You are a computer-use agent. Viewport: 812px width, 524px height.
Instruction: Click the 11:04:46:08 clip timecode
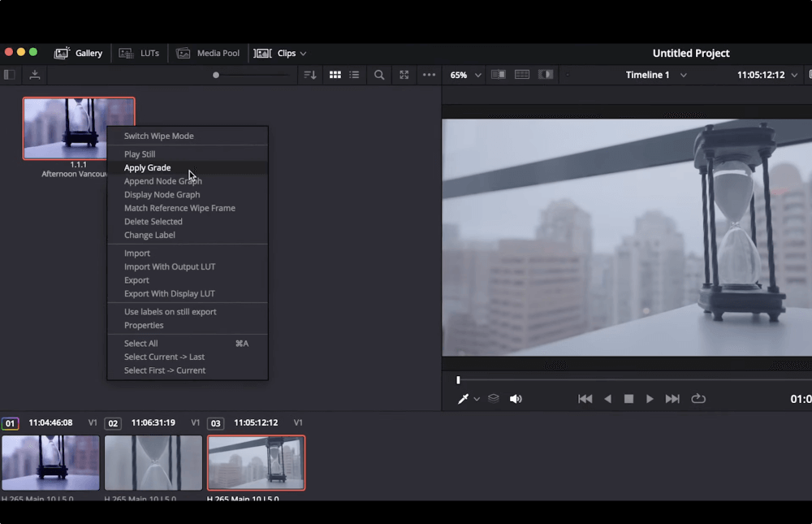pos(50,422)
